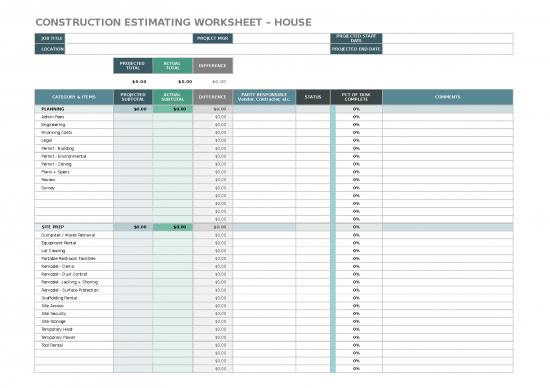Select the 'Permit - Building' item

58,148
